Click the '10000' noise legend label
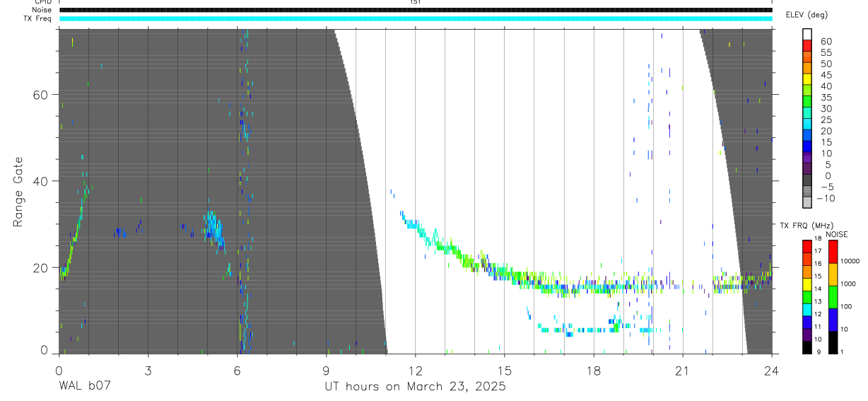The height and width of the screenshot is (401, 868). pos(850,262)
